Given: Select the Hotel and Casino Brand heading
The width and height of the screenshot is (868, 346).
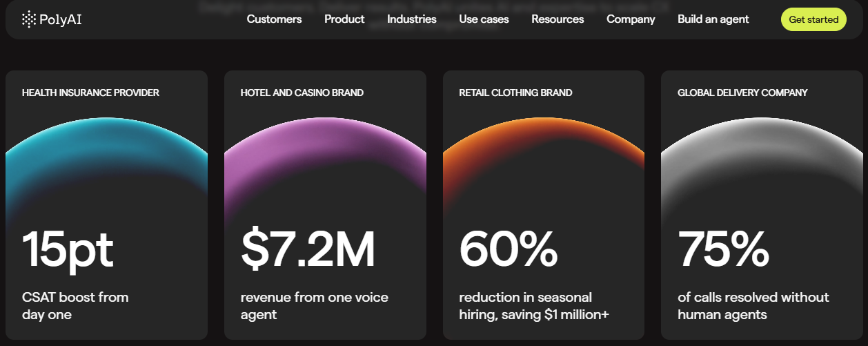Looking at the screenshot, I should point(302,93).
